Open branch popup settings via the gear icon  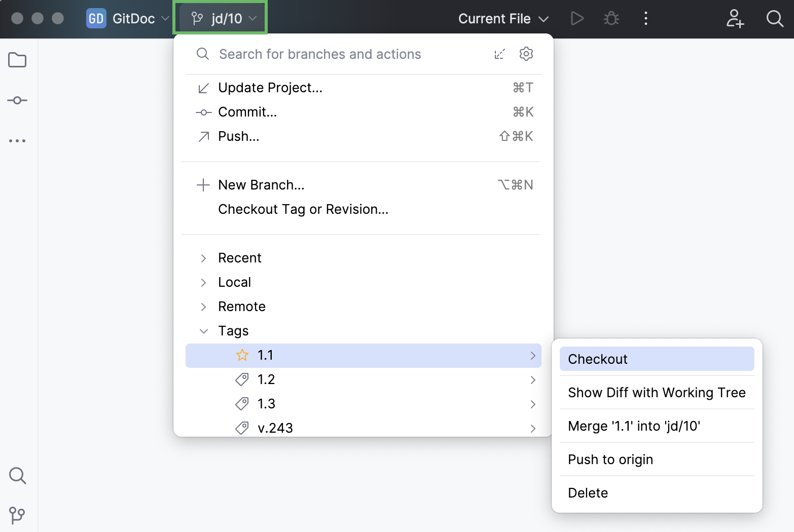coord(526,54)
